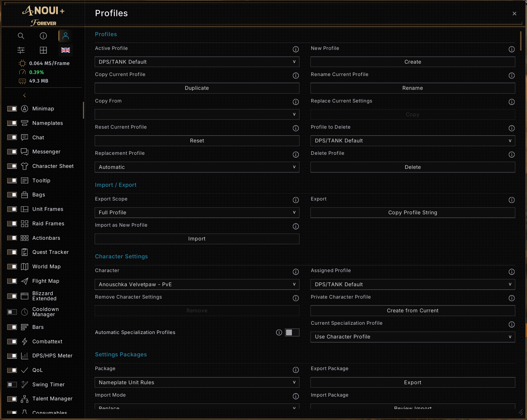Screen dimensions: 527x420
Task: Select Raid Frames in the sidebar
Action: tap(48, 224)
